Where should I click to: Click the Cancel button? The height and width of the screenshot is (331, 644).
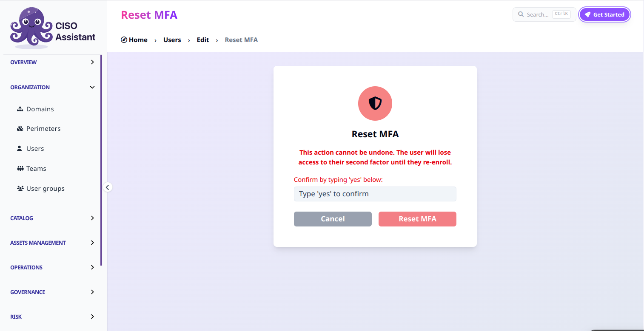(x=333, y=219)
